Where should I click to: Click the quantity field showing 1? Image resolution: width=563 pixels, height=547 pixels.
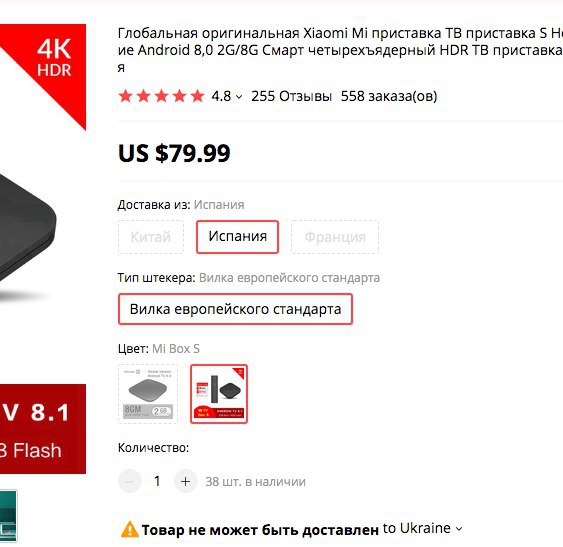pyautogui.click(x=157, y=481)
